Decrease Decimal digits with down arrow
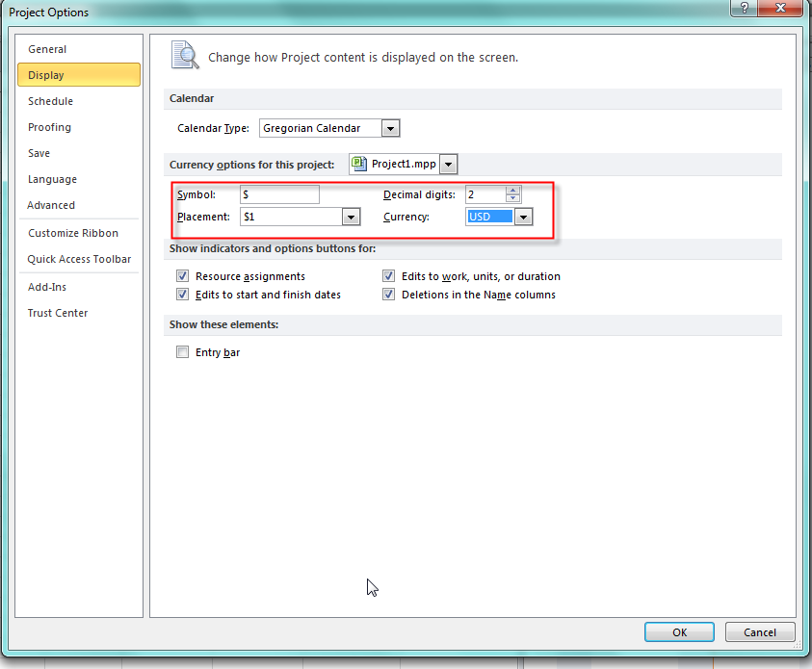The image size is (812, 669). click(x=513, y=198)
